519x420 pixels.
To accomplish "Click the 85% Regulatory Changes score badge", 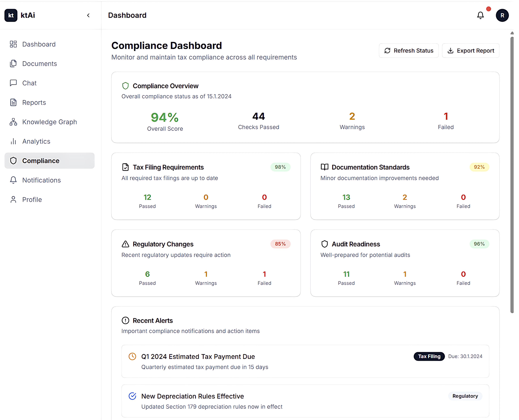I will pos(280,244).
